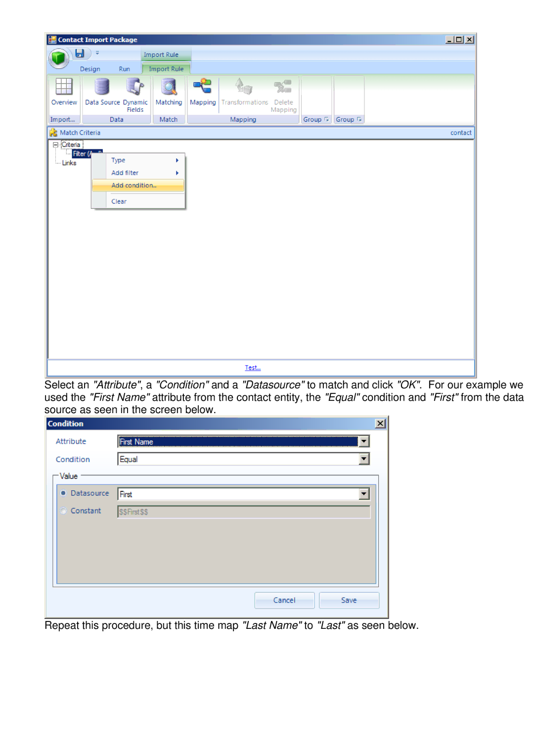Open the Matching magnifier icon
The image size is (534, 756).
169,86
